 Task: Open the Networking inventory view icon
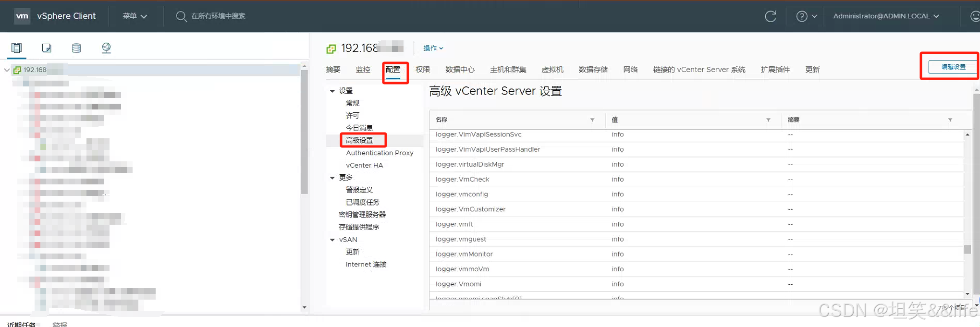(x=106, y=48)
